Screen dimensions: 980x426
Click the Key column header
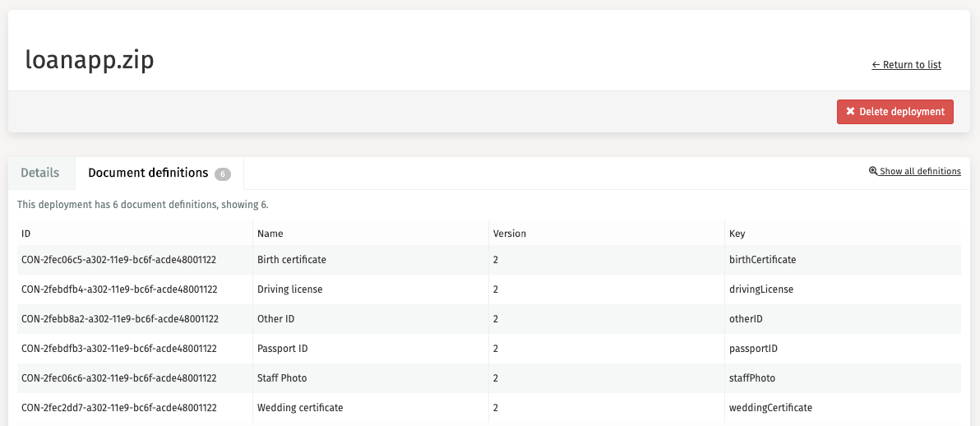pyautogui.click(x=737, y=234)
